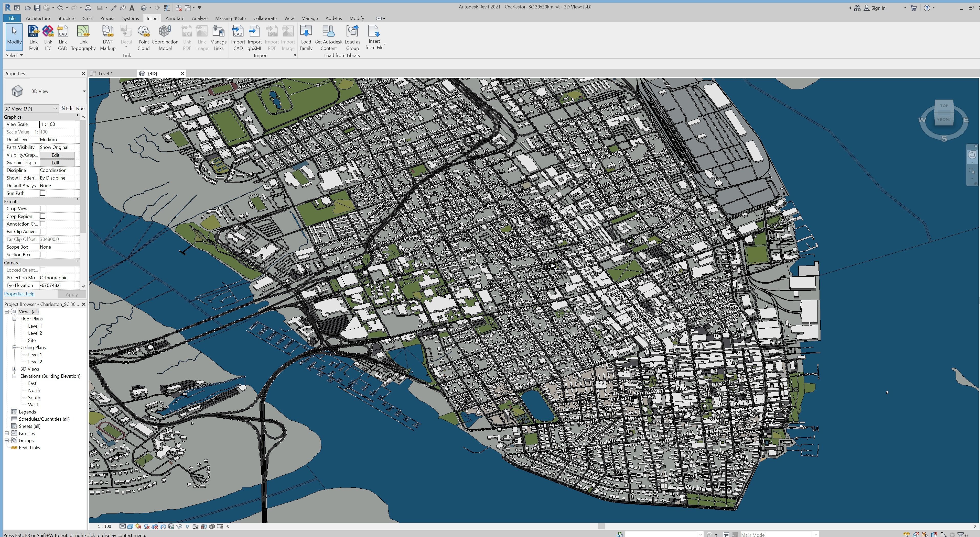Click Load Family
The image size is (980, 537).
click(306, 38)
